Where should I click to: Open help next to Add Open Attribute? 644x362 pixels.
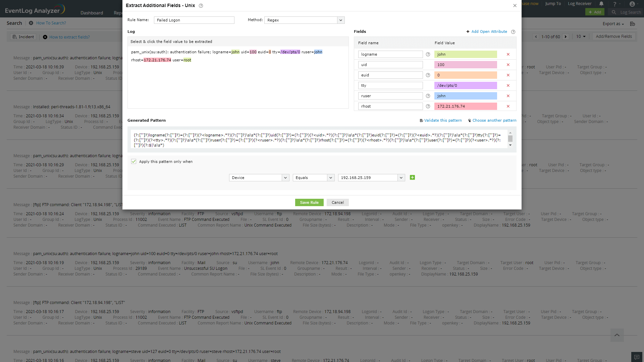click(513, 32)
